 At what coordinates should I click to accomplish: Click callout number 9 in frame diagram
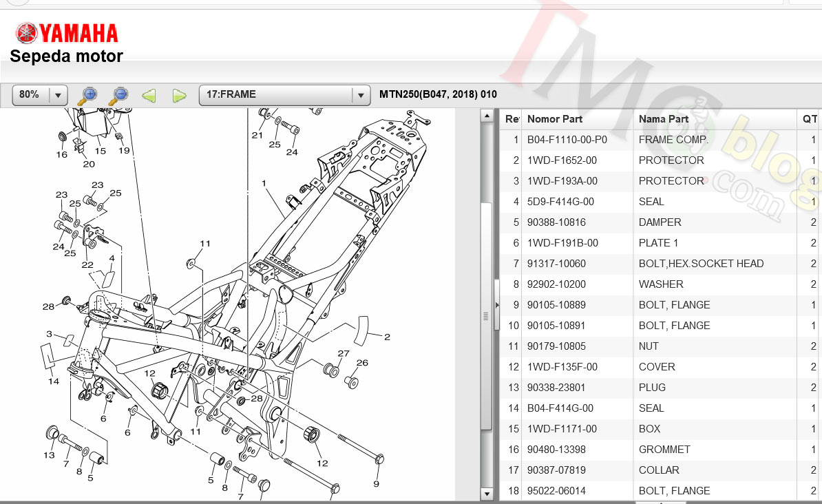click(376, 483)
